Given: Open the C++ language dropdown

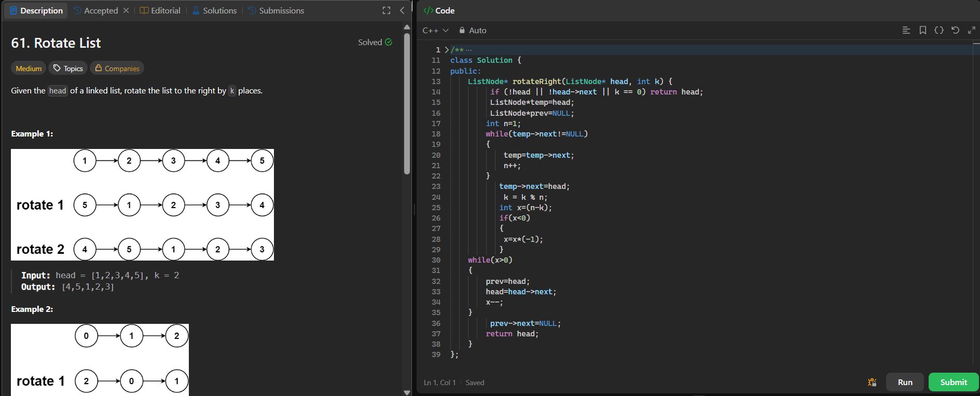Looking at the screenshot, I should pyautogui.click(x=435, y=31).
